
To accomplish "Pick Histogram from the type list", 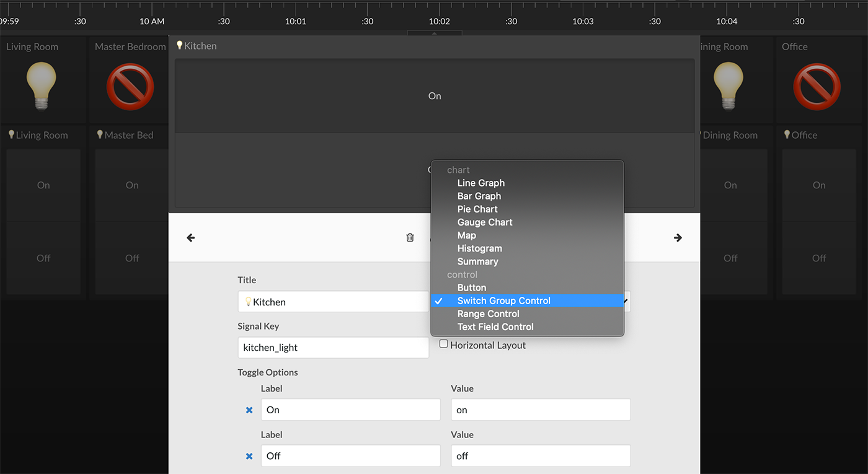I will 528,248.
